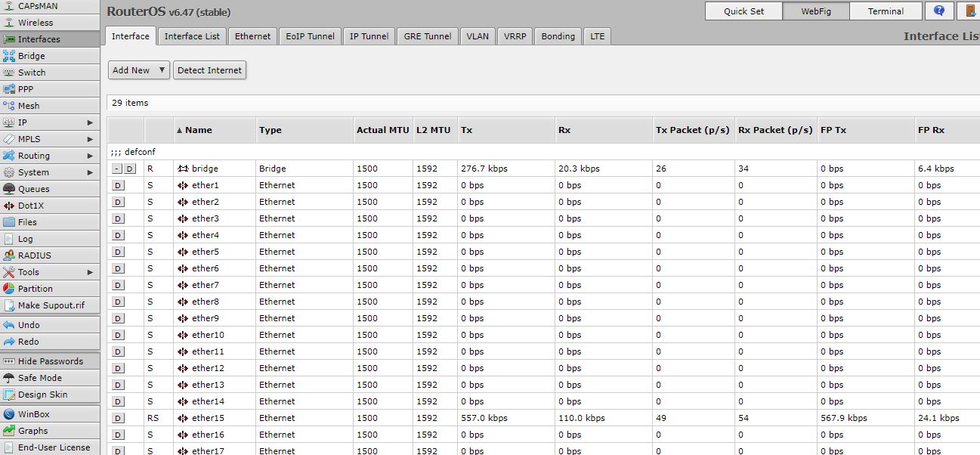This screenshot has width=980, height=455.
Task: Open the ether15 interface entry
Action: point(208,418)
